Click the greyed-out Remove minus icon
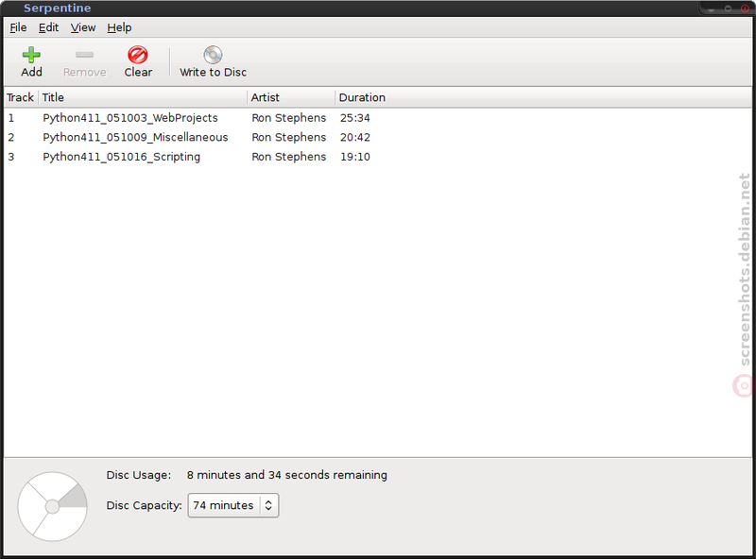 (x=84, y=55)
